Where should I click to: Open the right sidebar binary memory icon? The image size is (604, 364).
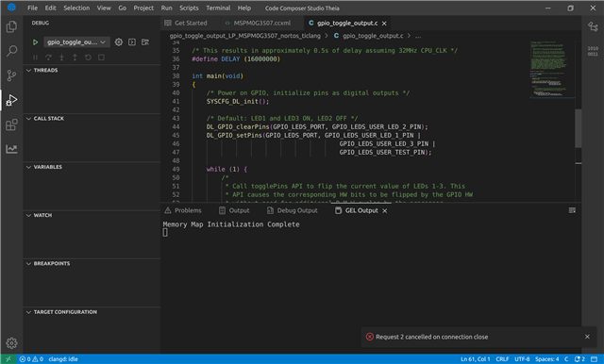[593, 51]
